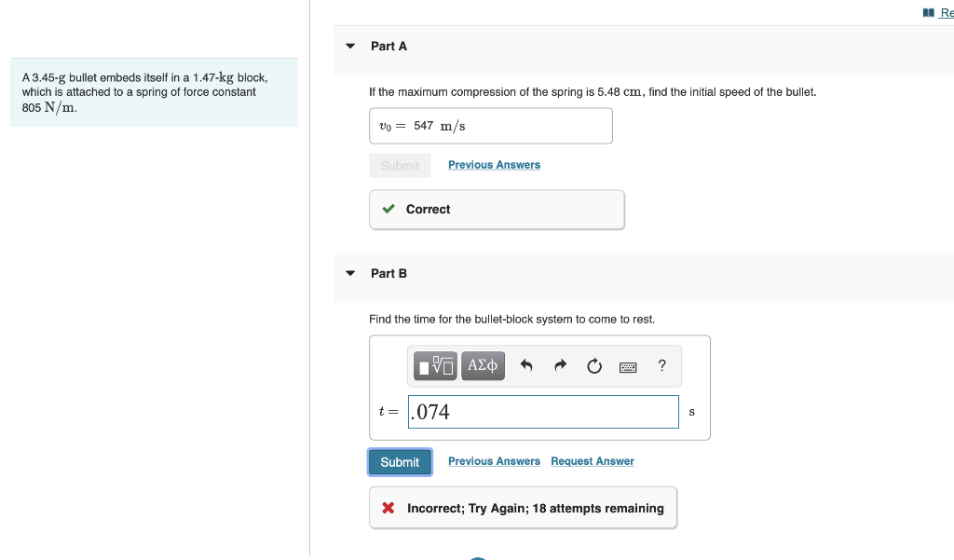Open the keyboard shortcuts icon
The image size is (954, 560).
tap(628, 367)
